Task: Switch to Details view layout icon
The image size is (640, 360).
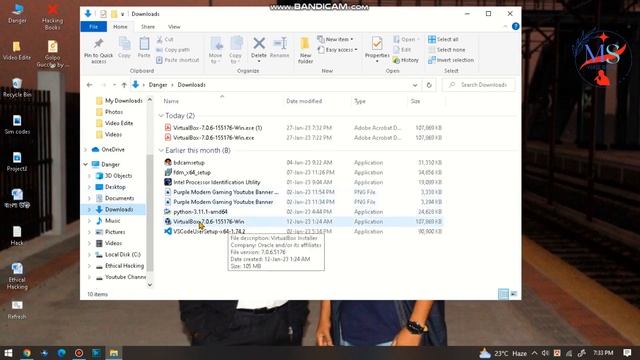Action: point(503,293)
